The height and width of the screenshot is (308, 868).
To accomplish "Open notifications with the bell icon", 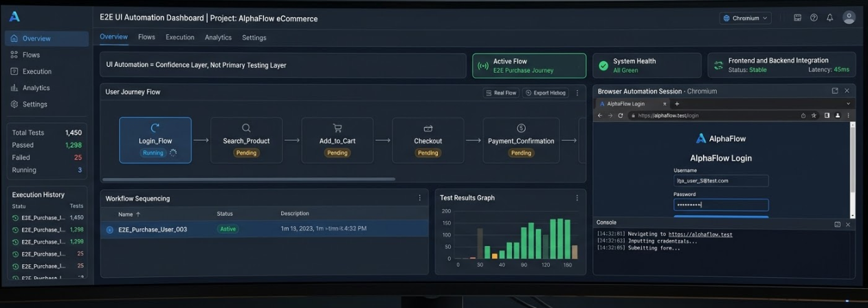I will point(830,18).
